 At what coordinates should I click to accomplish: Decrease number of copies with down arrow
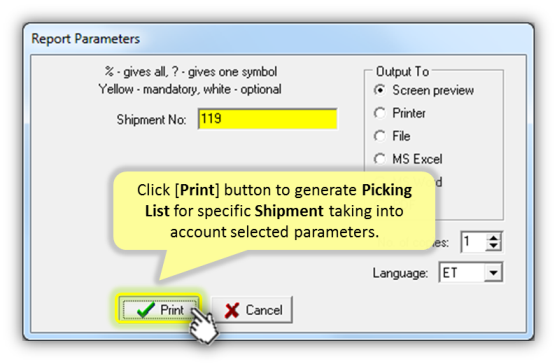tap(493, 246)
